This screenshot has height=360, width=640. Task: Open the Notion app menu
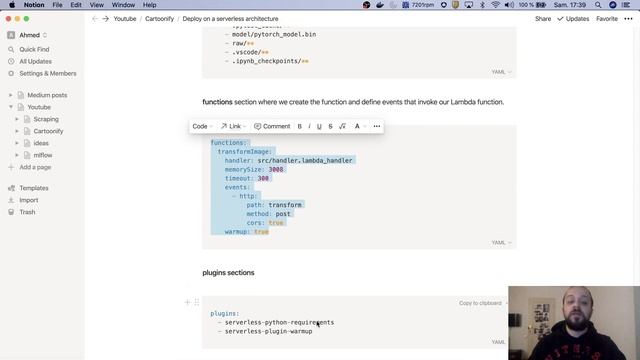34,5
